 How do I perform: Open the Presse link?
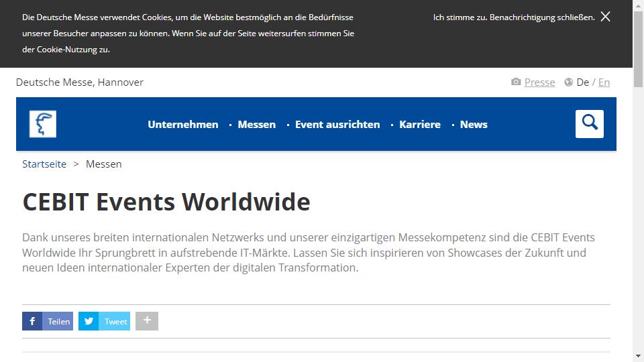[539, 82]
